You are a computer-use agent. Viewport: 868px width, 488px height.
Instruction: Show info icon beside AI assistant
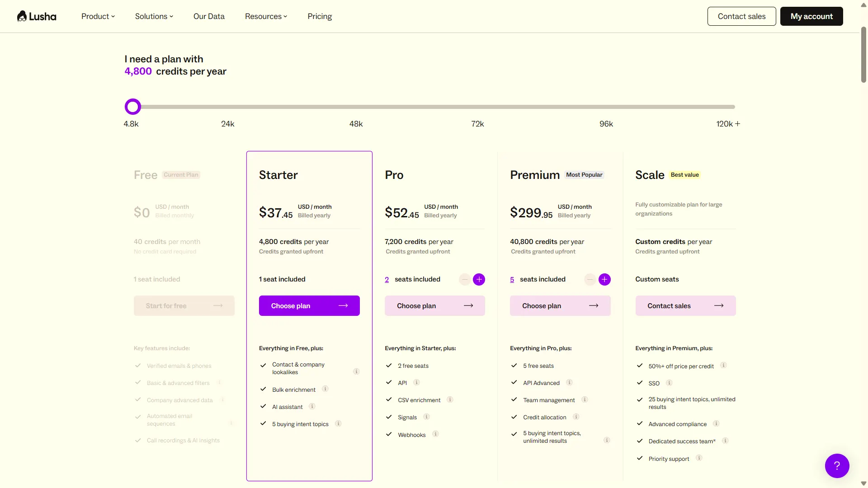pyautogui.click(x=312, y=406)
